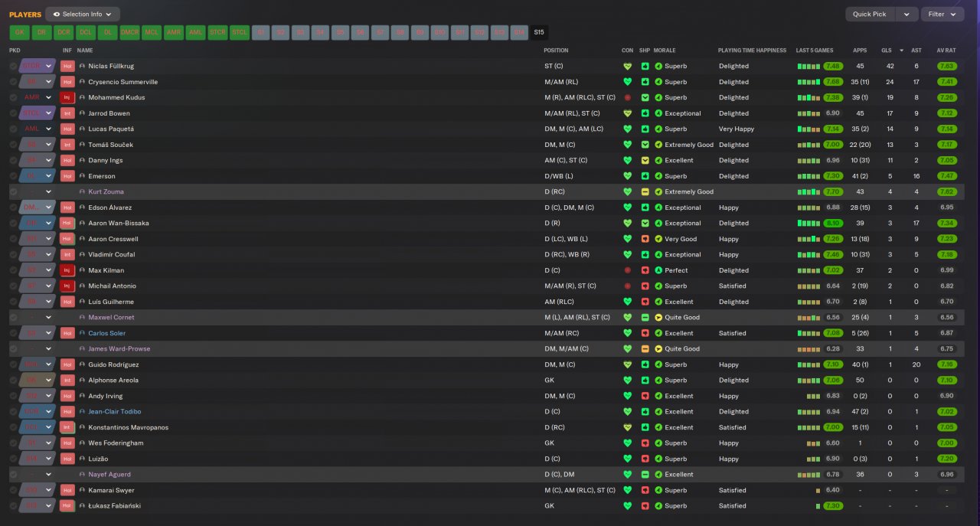The height and width of the screenshot is (526, 980).
Task: Open position selector for Nayef Aguerd
Action: 38,474
